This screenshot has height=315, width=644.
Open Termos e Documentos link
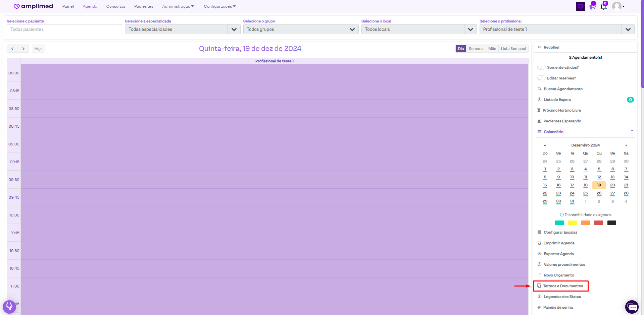[563, 286]
